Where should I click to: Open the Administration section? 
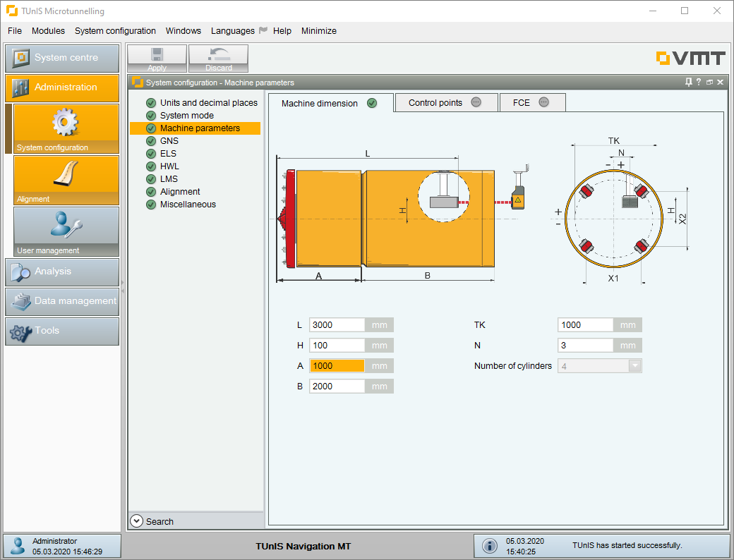[62, 87]
